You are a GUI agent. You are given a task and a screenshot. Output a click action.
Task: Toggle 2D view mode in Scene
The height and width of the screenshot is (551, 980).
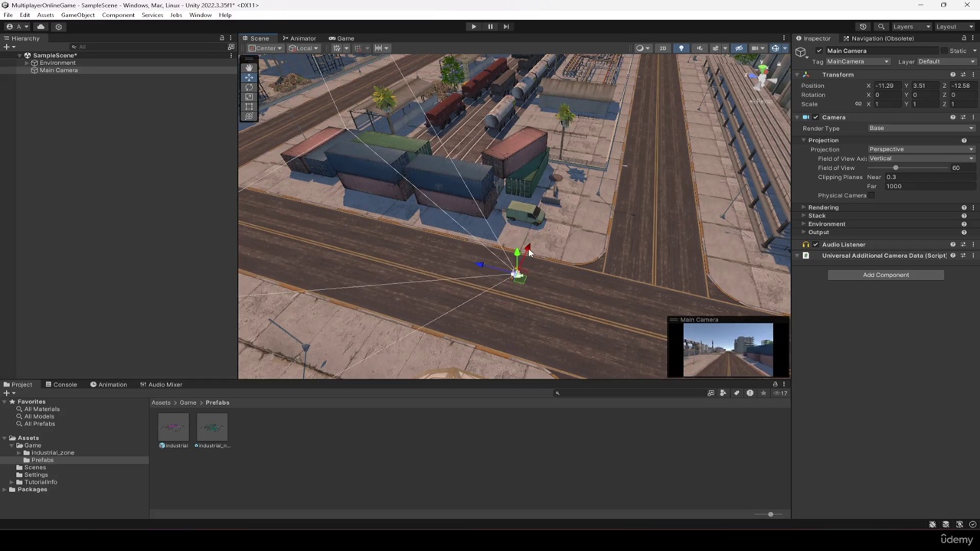pyautogui.click(x=663, y=48)
